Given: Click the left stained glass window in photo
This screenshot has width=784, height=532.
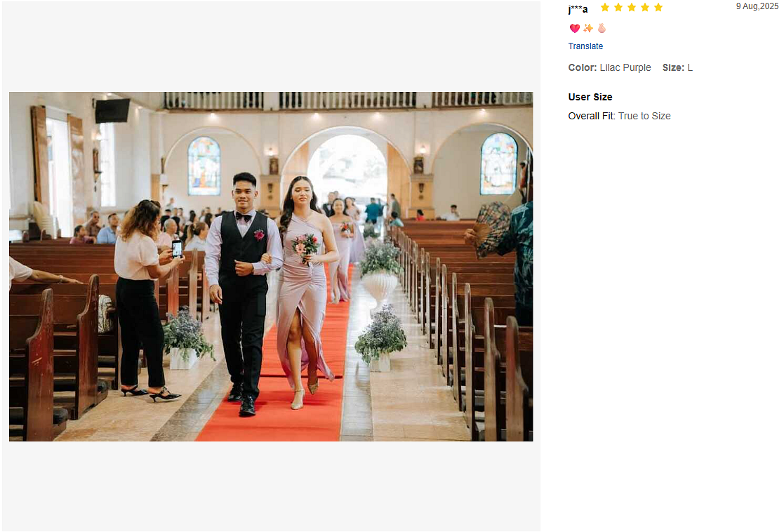Looking at the screenshot, I should coord(204,166).
